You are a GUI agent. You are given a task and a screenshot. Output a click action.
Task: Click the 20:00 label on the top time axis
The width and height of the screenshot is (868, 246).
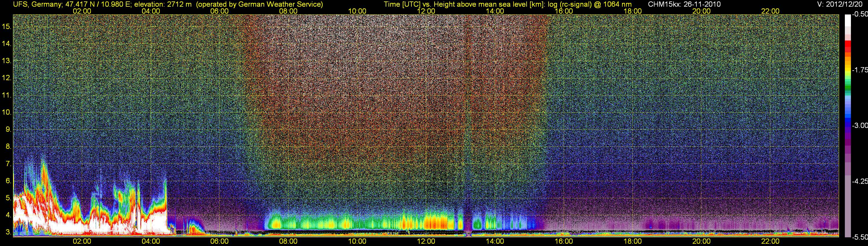click(x=702, y=11)
